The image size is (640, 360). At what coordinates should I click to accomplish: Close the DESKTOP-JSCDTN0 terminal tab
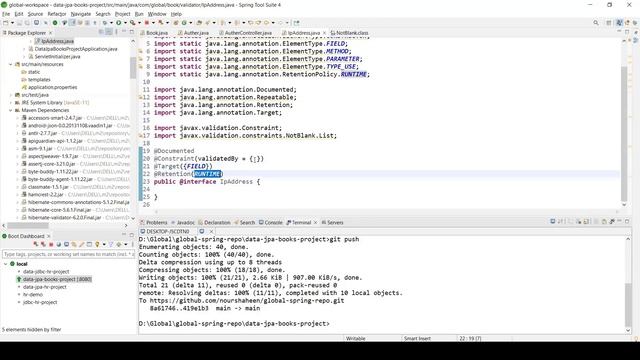pyautogui.click(x=211, y=231)
